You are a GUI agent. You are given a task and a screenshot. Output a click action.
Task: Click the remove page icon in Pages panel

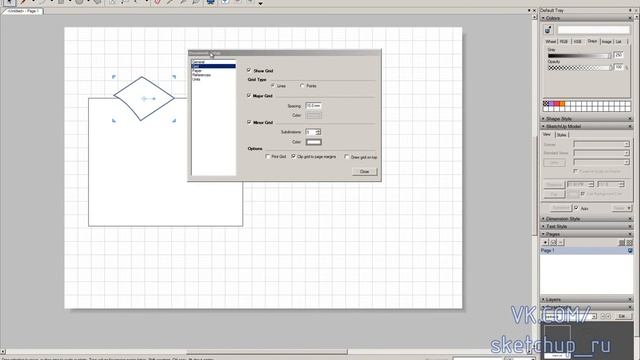point(561,242)
